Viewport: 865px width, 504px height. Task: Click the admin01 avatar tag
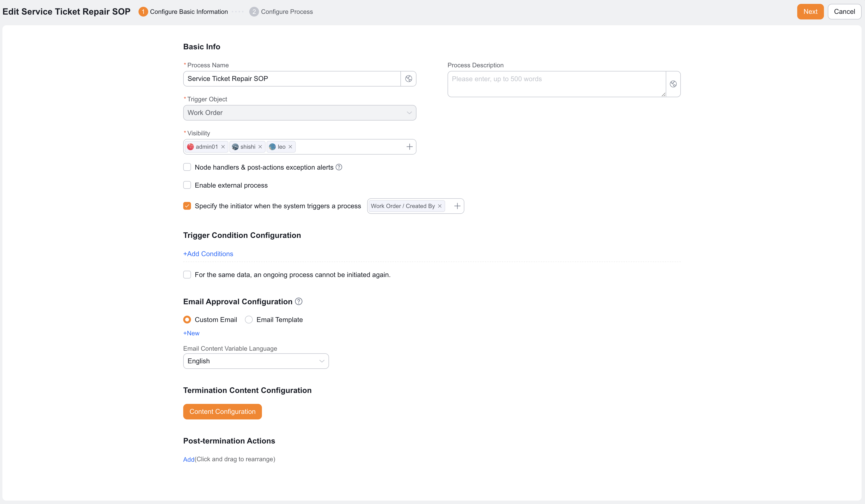(x=206, y=147)
